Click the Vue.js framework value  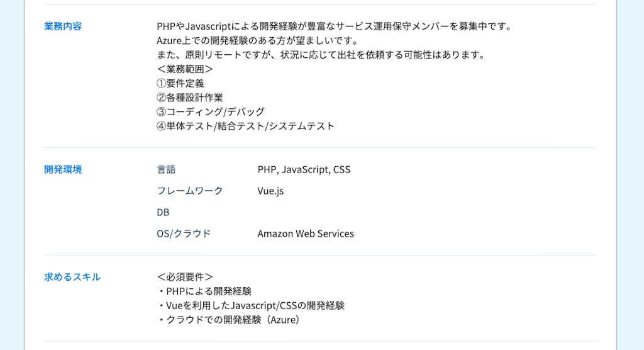coord(270,191)
